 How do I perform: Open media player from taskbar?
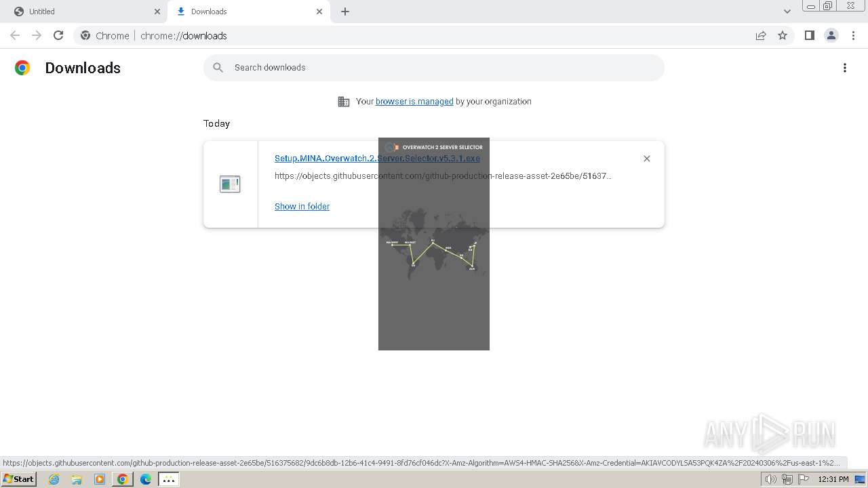100,479
